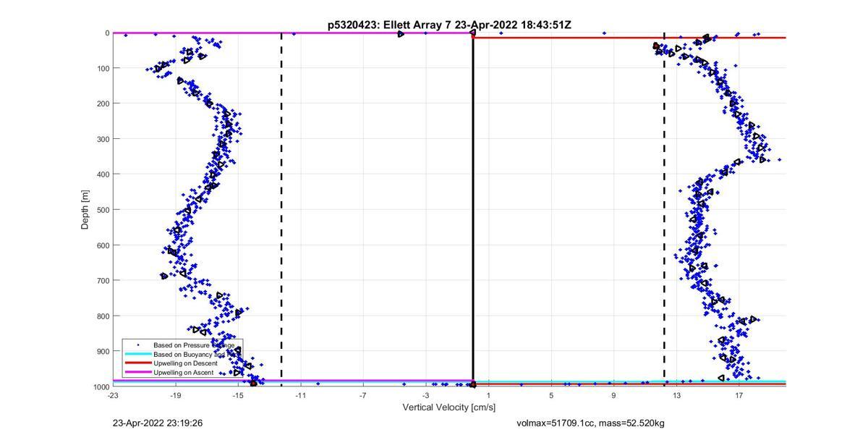Click the depth tick label "600"
868x435 pixels.
pyautogui.click(x=103, y=245)
